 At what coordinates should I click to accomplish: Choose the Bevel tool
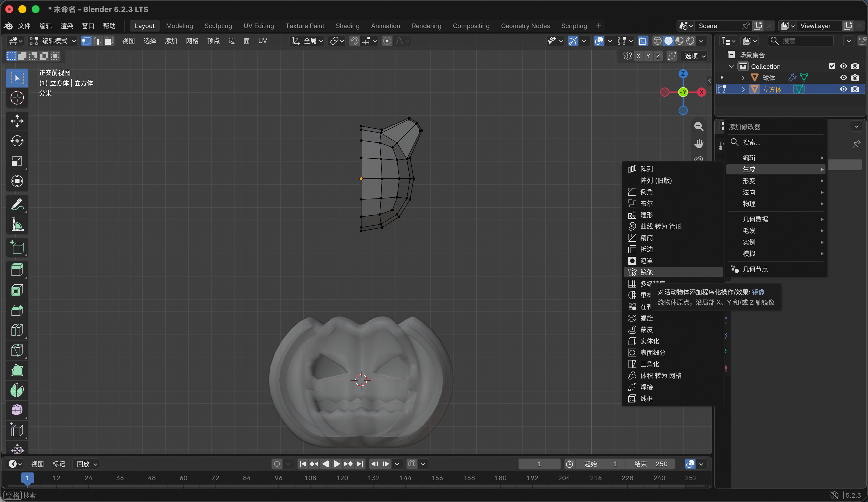[x=17, y=310]
